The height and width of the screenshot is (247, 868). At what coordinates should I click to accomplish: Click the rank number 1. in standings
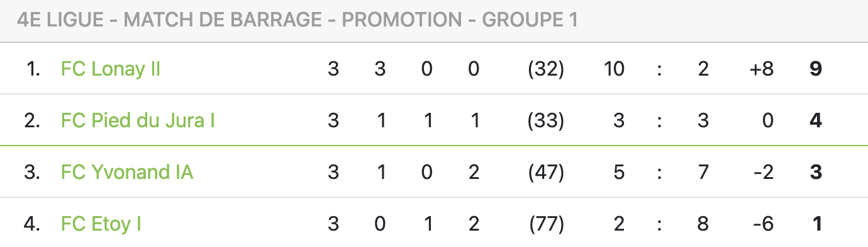pyautogui.click(x=34, y=69)
